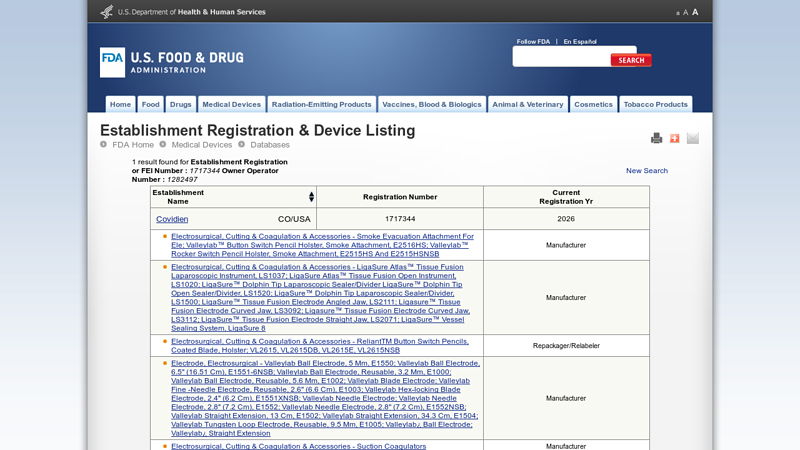Click Databases breadcrumb
This screenshot has width=800, height=450.
(x=270, y=145)
